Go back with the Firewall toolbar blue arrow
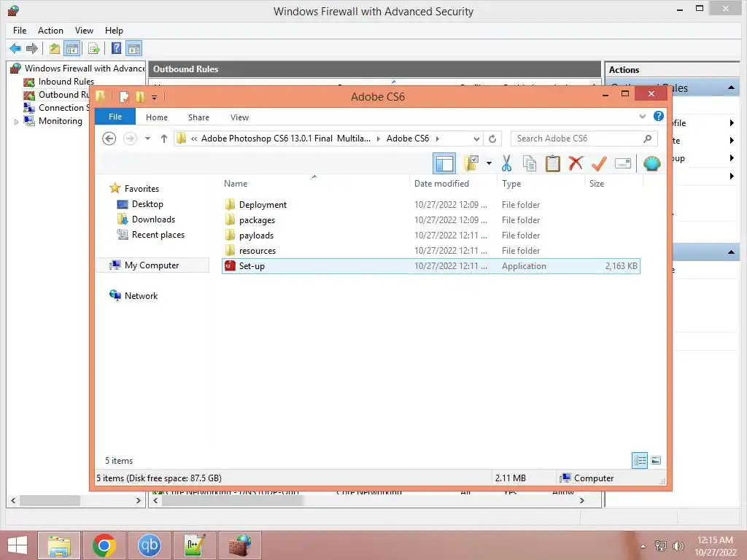The width and height of the screenshot is (747, 560). tap(15, 48)
